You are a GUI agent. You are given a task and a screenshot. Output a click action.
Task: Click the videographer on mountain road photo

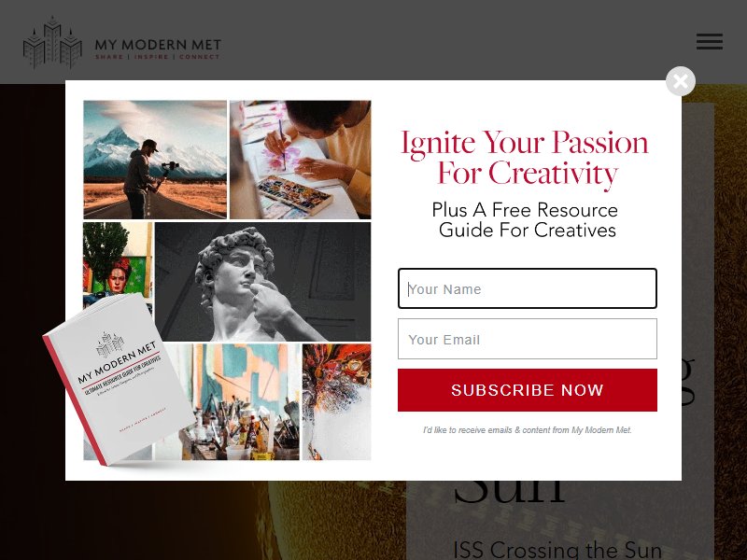(155, 160)
